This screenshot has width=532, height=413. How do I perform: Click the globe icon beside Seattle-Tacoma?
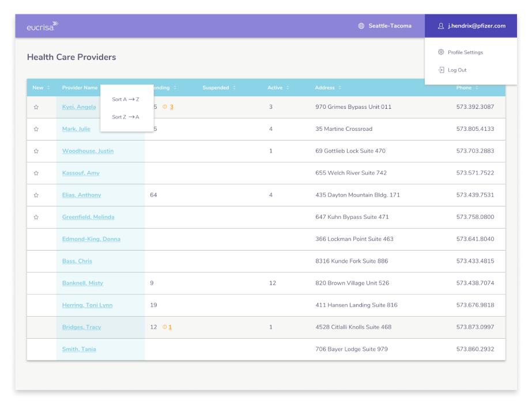tap(361, 26)
